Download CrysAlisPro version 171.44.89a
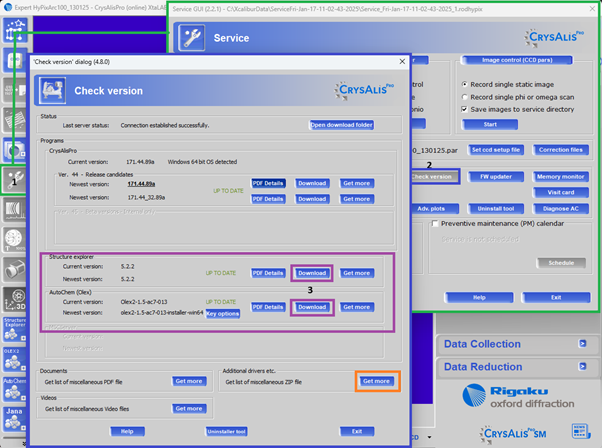The width and height of the screenshot is (602, 448). click(x=312, y=183)
